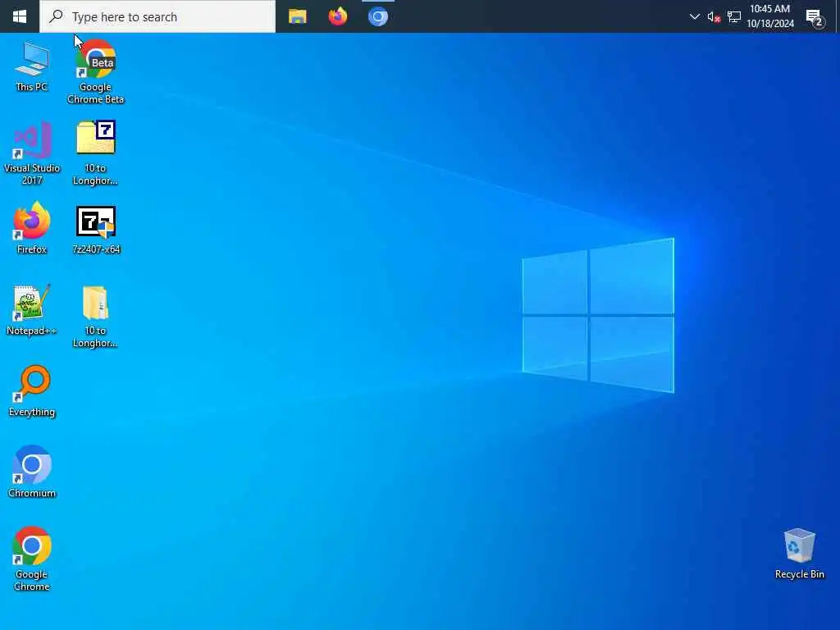Select the Google Chrome Beta shortcut

(x=95, y=72)
